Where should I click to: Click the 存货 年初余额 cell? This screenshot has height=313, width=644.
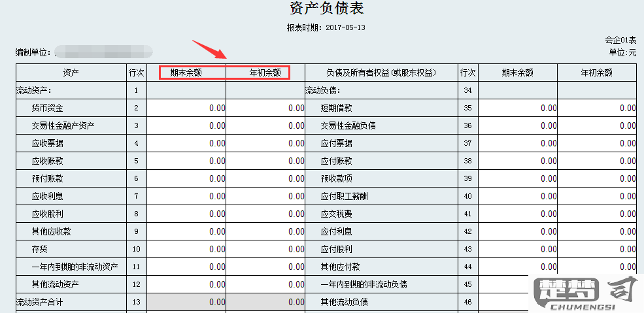point(265,249)
